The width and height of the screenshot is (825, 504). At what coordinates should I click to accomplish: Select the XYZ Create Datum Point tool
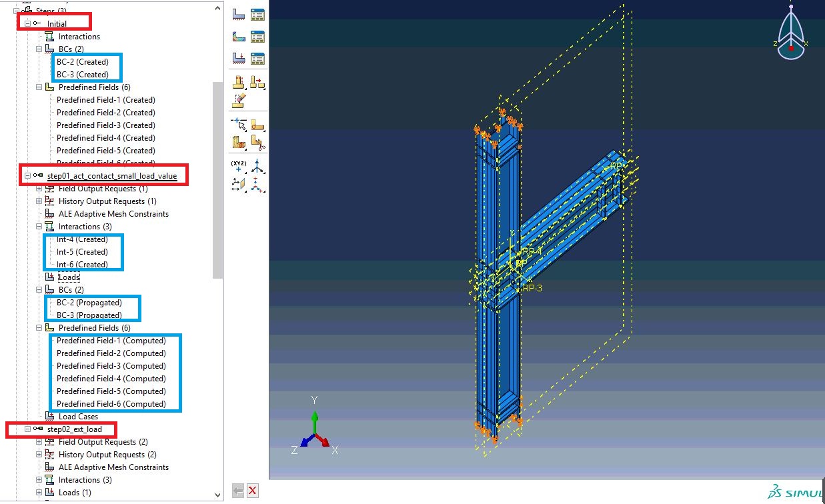click(x=239, y=166)
